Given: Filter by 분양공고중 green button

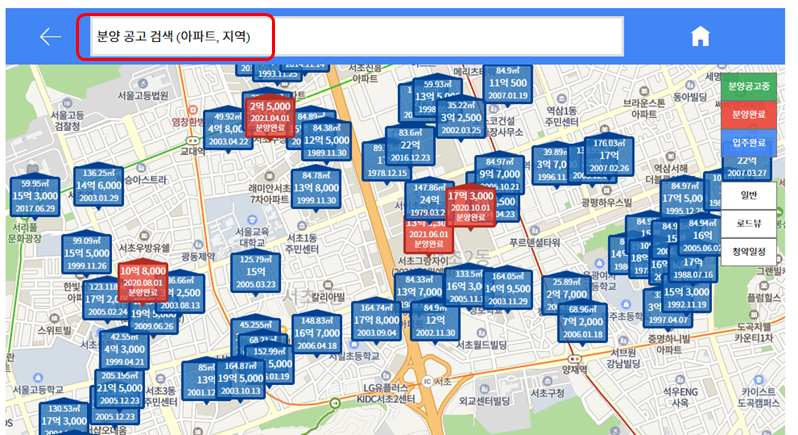Looking at the screenshot, I should [748, 86].
